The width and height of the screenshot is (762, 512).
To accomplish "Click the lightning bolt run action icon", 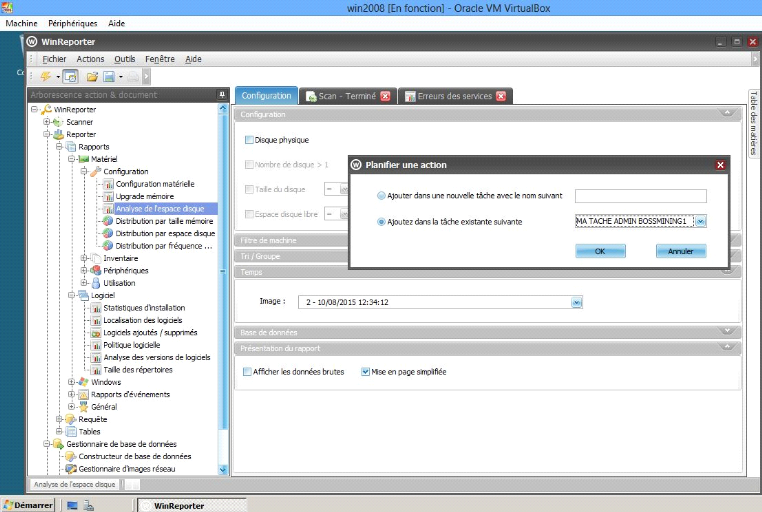I will pos(46,76).
